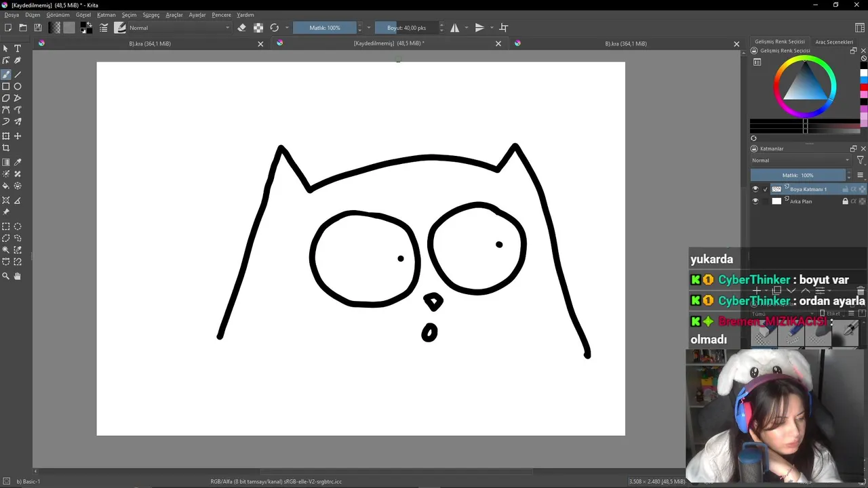The height and width of the screenshot is (488, 868).
Task: Select the Polygon tool
Action: (x=6, y=98)
